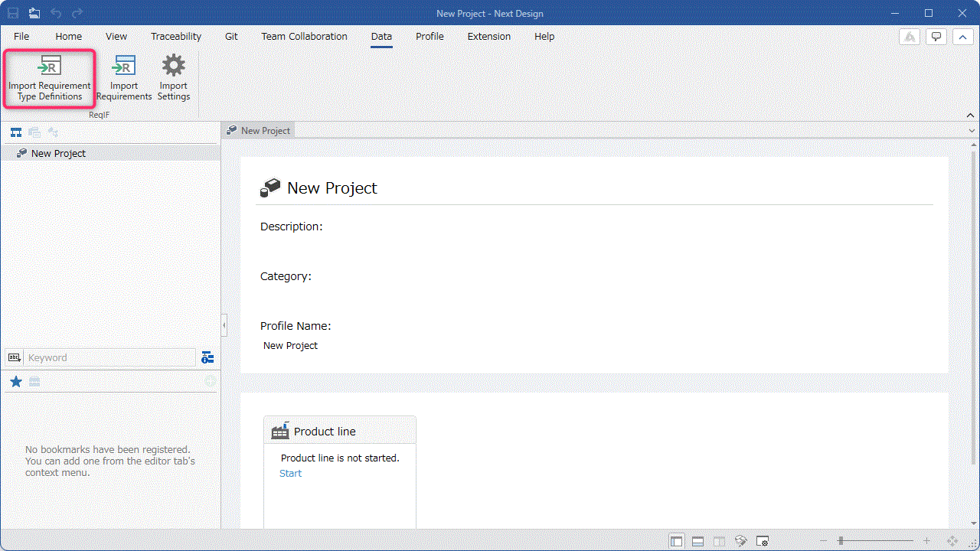Switch to the Profile ribbon tab
Screen dimensions: 980x551
430,36
